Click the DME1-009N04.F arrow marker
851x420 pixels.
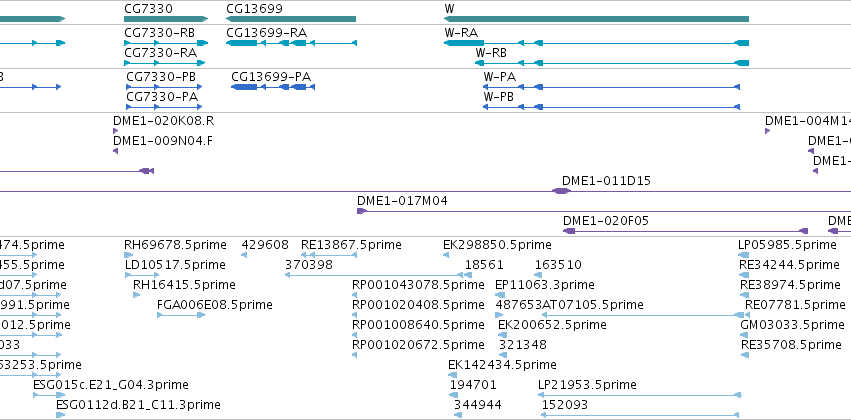(x=115, y=151)
